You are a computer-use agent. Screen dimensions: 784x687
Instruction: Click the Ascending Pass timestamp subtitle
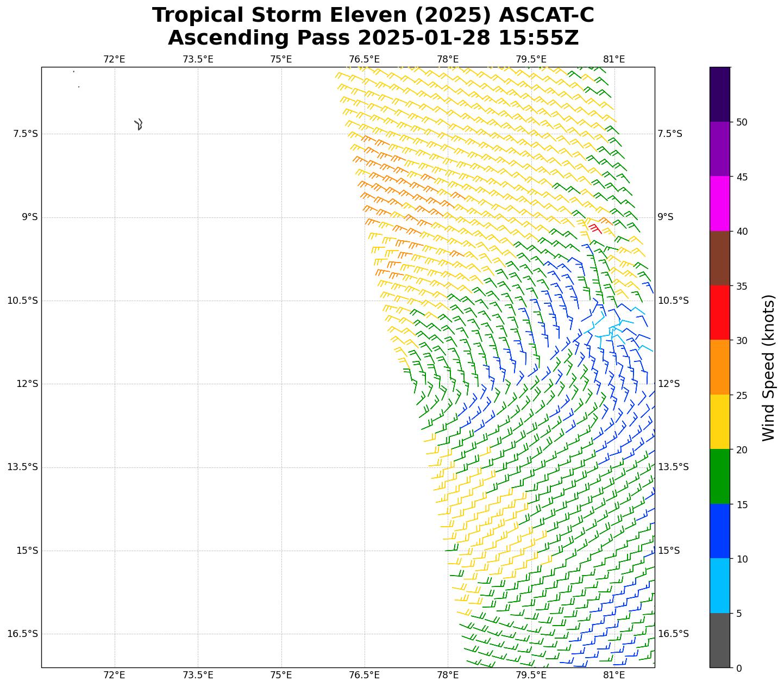(373, 38)
